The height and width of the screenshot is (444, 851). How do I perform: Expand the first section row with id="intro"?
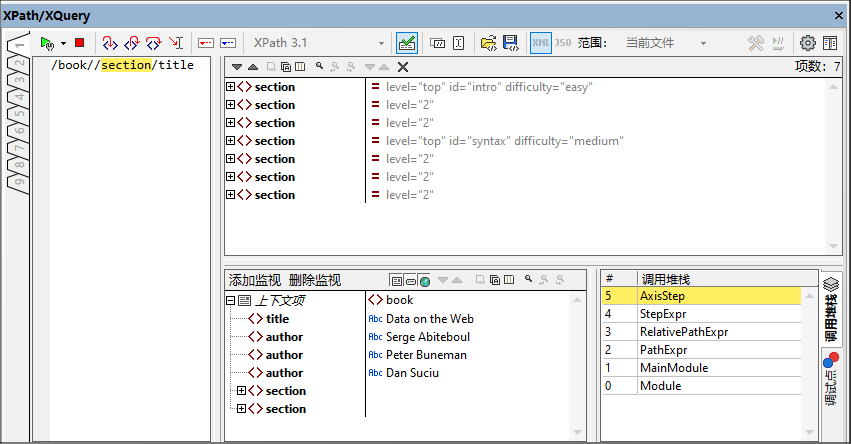click(231, 86)
